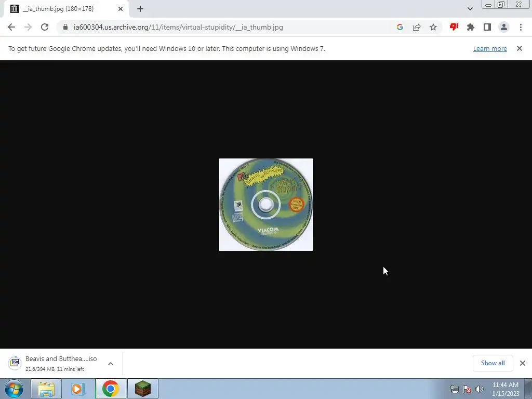Viewport: 532px width, 399px height.
Task: Click Show all downloads button
Action: tap(493, 363)
